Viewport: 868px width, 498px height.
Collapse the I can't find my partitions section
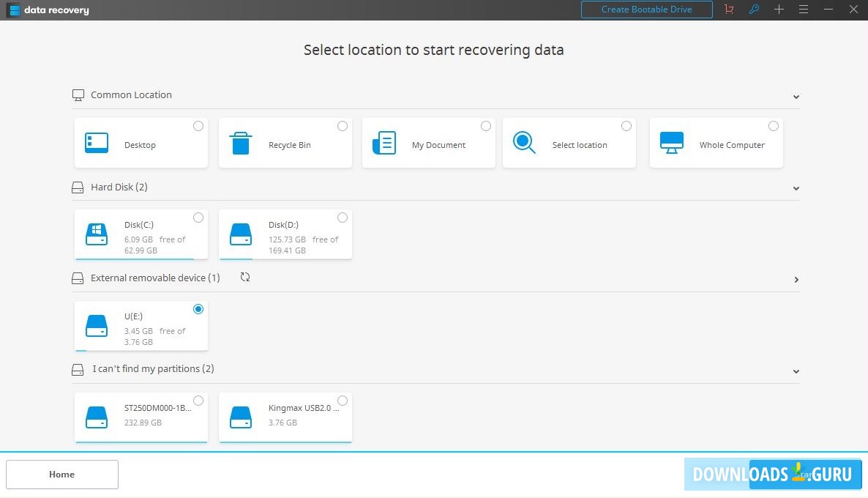(796, 371)
